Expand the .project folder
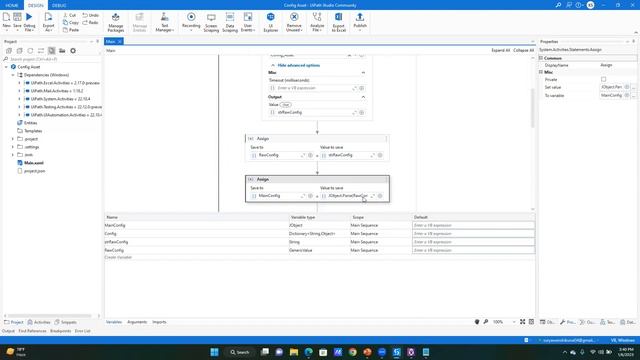 click(x=13, y=139)
